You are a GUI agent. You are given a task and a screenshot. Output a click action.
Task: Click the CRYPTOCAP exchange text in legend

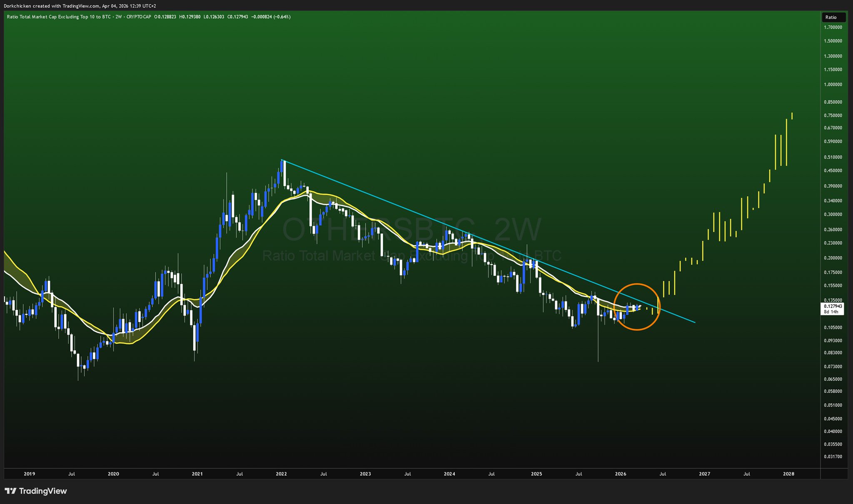tap(138, 17)
